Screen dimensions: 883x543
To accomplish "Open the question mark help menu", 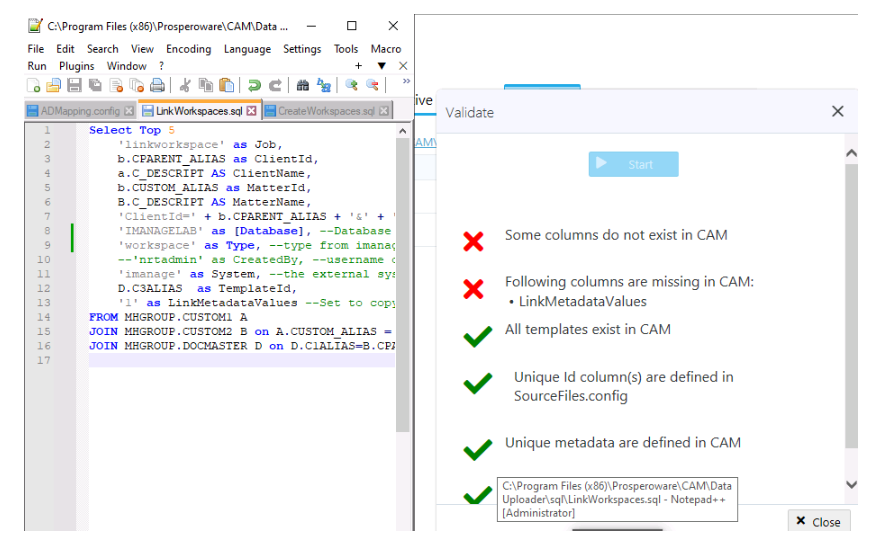I will pyautogui.click(x=161, y=66).
